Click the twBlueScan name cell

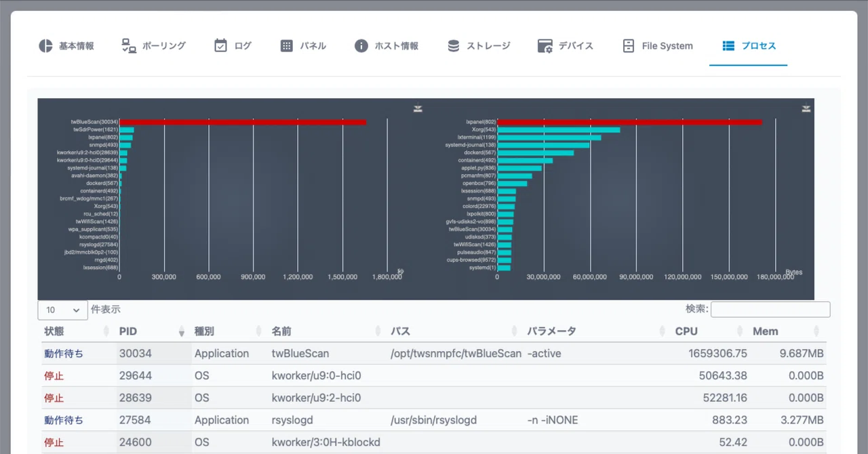300,354
